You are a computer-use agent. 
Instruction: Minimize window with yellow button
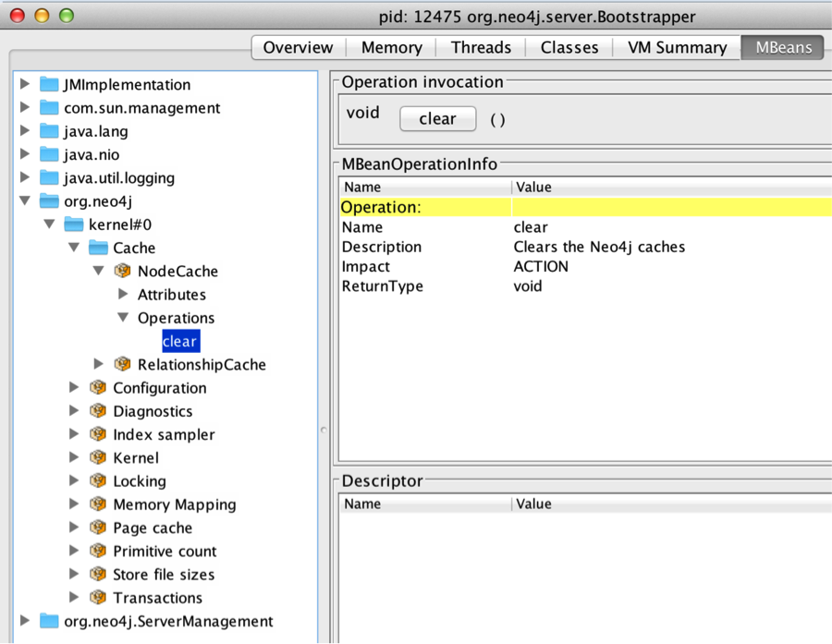pyautogui.click(x=42, y=16)
